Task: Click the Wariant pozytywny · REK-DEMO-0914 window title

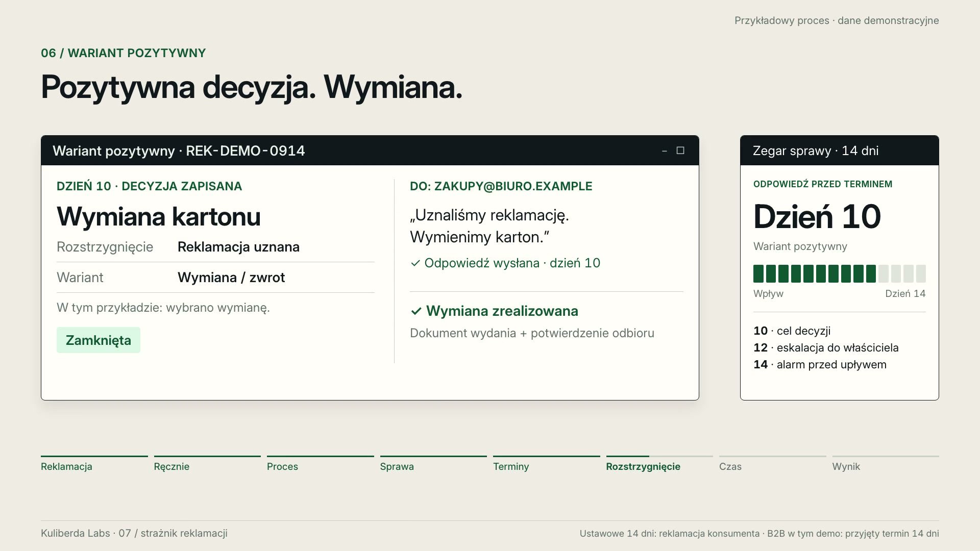Action: pos(179,151)
